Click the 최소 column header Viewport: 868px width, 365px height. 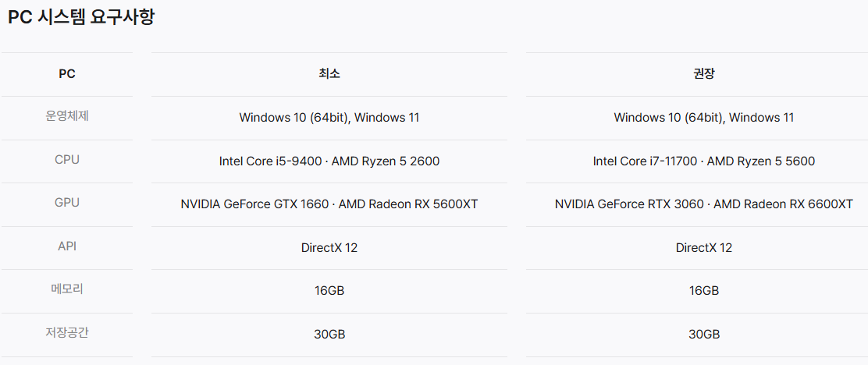point(329,74)
